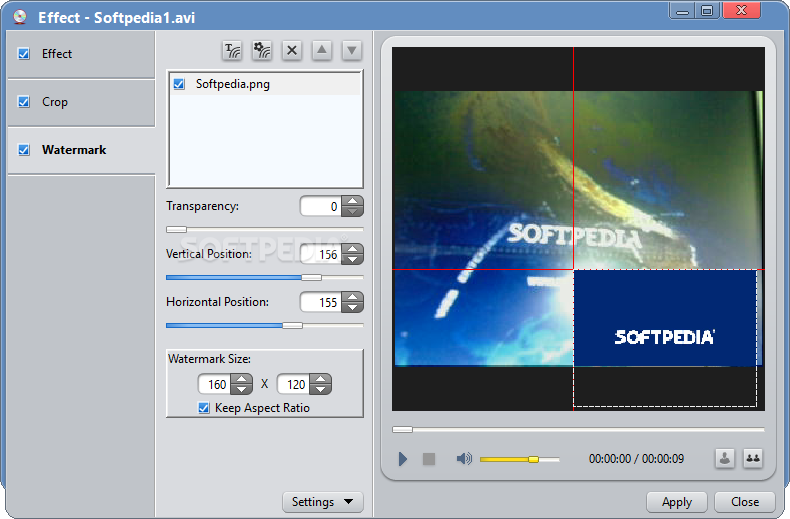The width and height of the screenshot is (790, 519).
Task: Click the Transparency slider handle
Action: 176,229
